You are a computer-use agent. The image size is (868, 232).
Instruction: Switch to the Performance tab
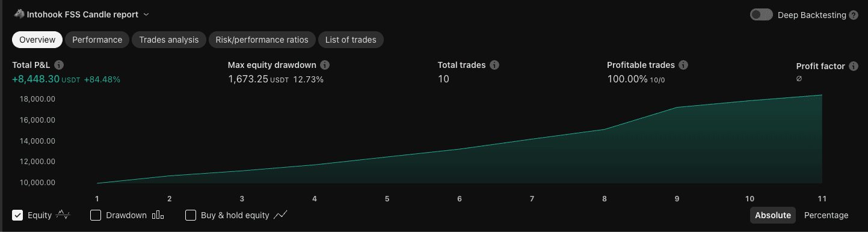[97, 40]
